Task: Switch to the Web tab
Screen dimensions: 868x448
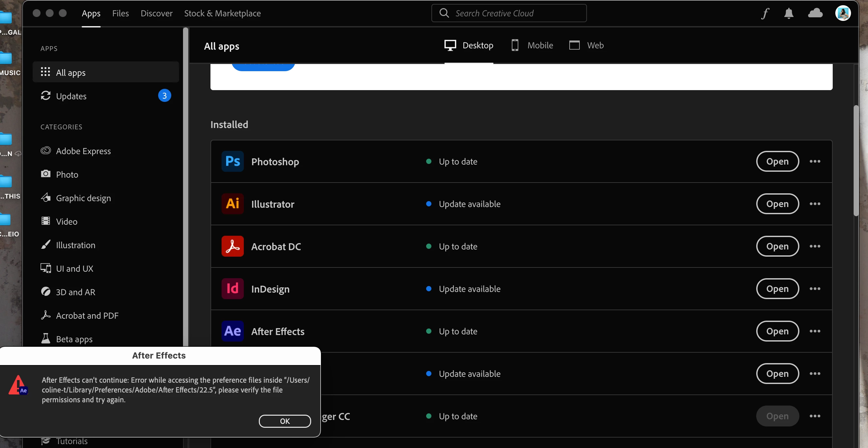Action: [x=586, y=45]
